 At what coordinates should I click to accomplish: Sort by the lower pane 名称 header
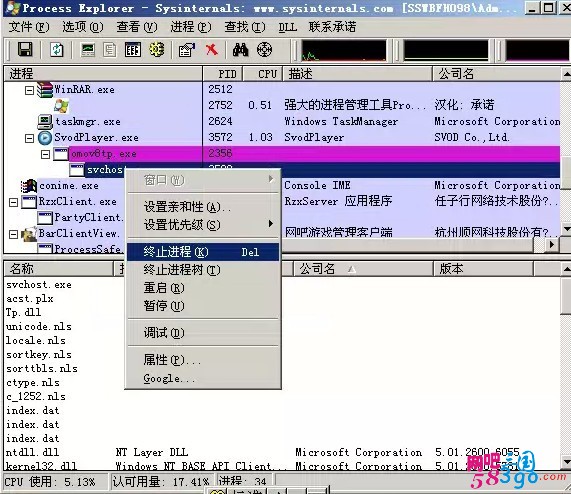(x=59, y=269)
